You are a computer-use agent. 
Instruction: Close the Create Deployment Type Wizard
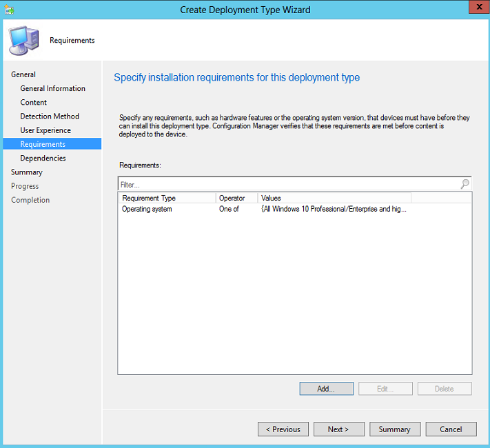tap(479, 7)
